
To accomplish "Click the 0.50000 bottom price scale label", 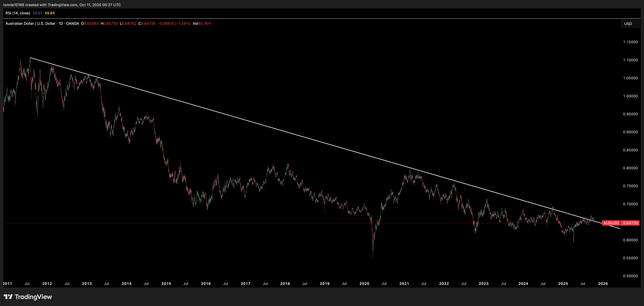I will click(x=630, y=276).
